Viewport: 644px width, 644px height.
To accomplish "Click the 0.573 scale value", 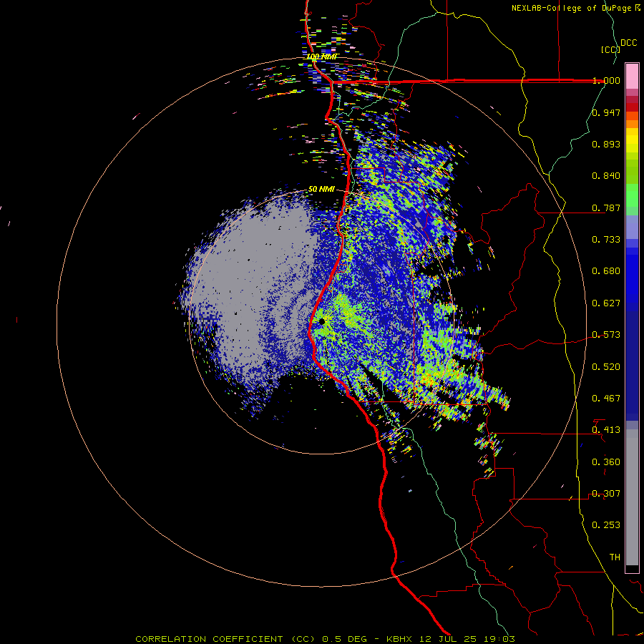I will pyautogui.click(x=606, y=335).
